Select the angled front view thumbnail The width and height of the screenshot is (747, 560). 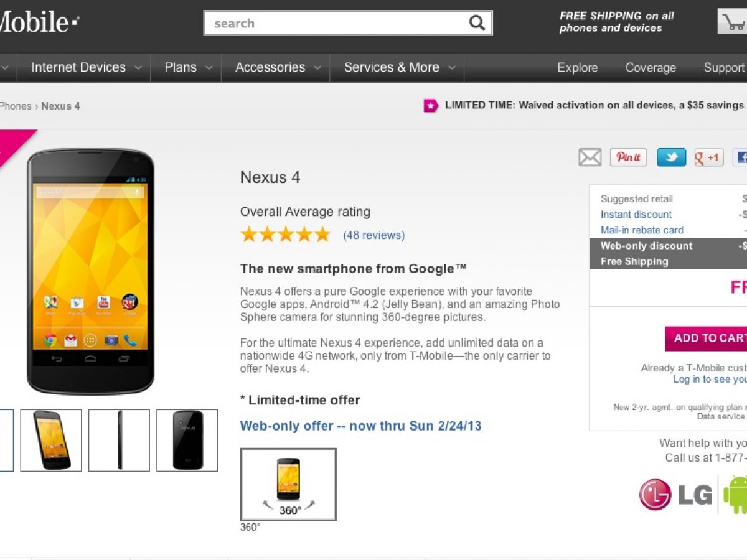(51, 440)
